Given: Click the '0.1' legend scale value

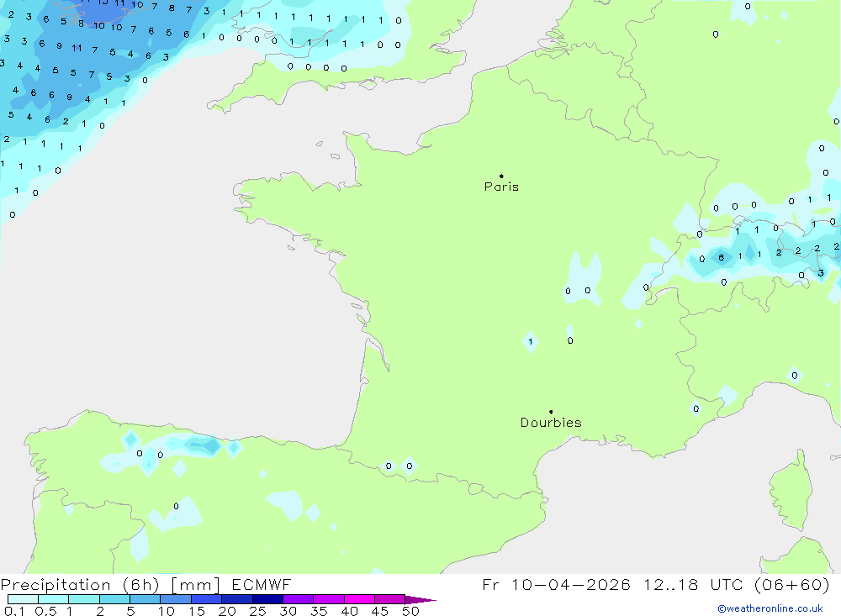Looking at the screenshot, I should (x=14, y=611).
